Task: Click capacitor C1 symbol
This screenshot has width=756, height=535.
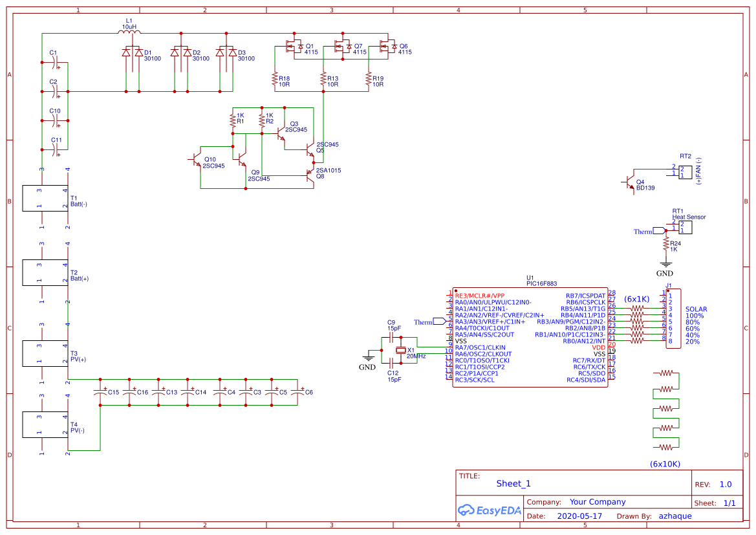Action: (56, 63)
